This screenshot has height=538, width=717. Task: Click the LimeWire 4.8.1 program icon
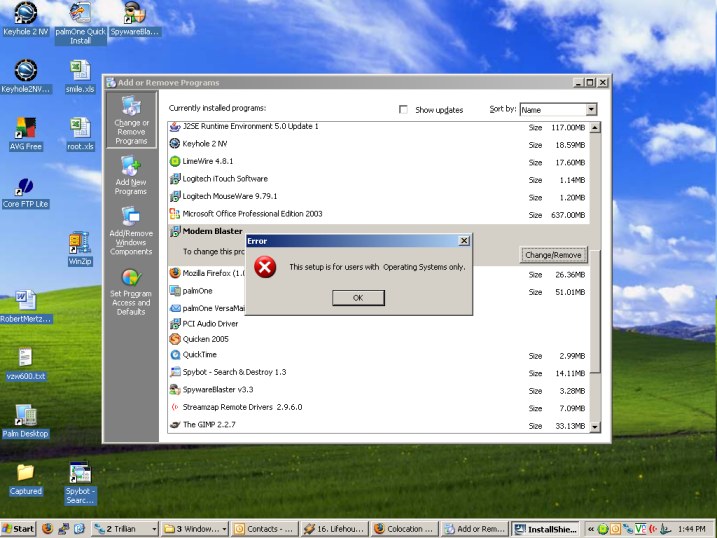(175, 161)
